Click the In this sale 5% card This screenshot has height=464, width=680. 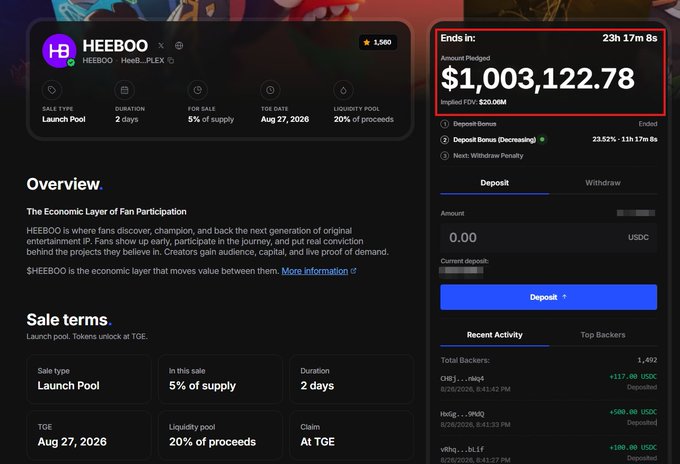(x=220, y=379)
